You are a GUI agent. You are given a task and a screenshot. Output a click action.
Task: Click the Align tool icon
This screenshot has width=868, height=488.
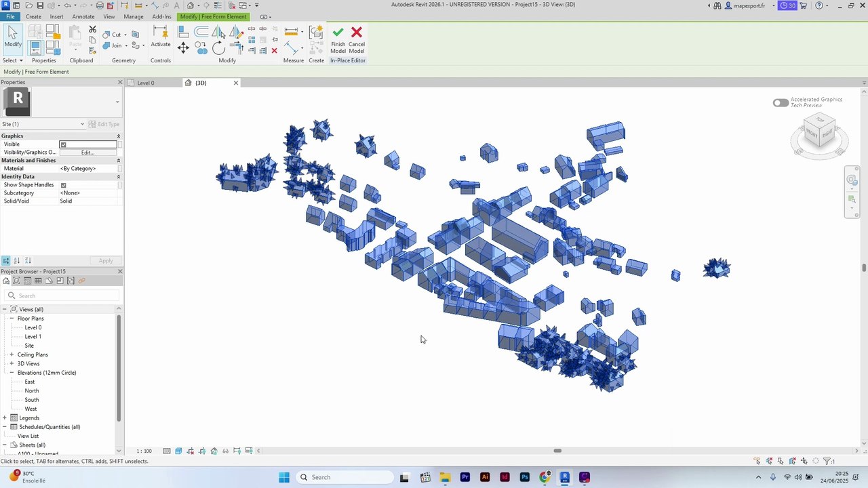point(183,32)
